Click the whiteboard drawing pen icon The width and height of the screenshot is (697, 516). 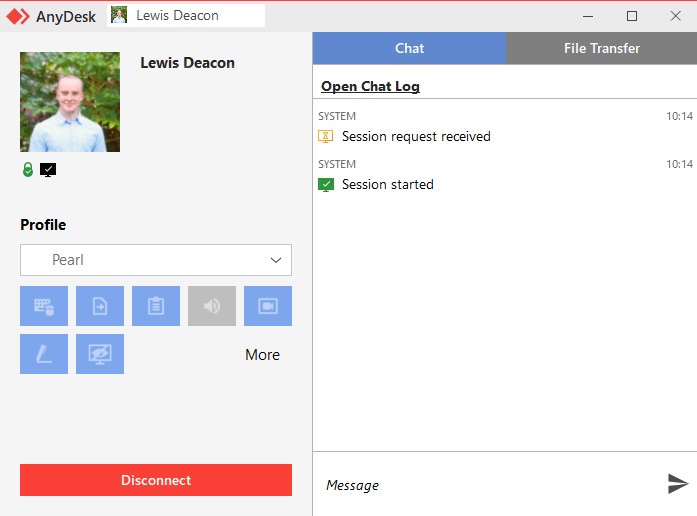44,354
